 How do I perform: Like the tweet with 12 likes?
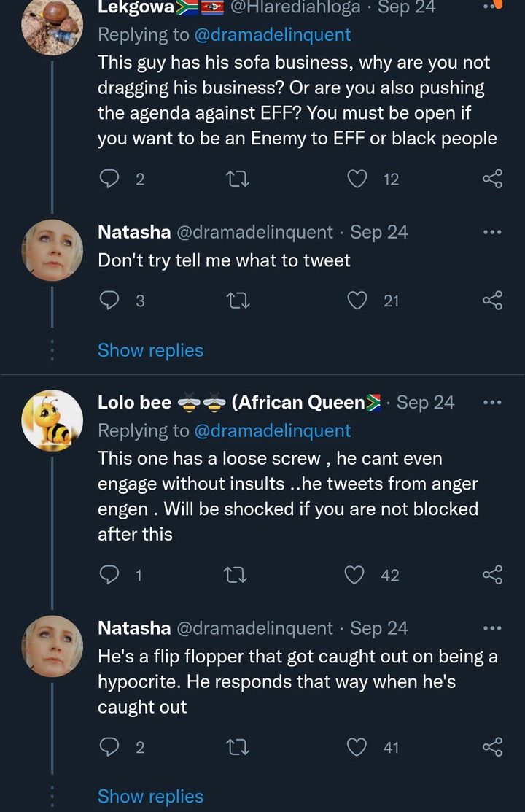pos(357,179)
